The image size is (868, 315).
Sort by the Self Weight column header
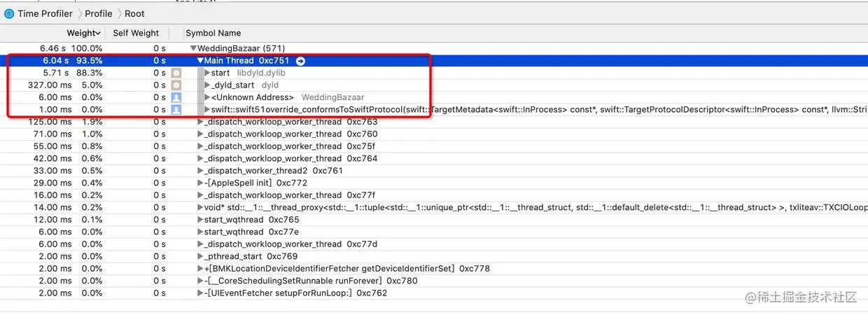pos(136,33)
